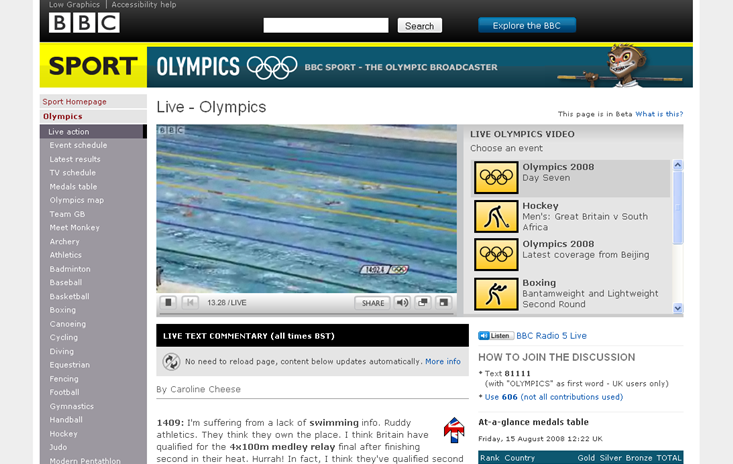The height and width of the screenshot is (464, 733).
Task: Click Explore the BBC button
Action: (527, 25)
